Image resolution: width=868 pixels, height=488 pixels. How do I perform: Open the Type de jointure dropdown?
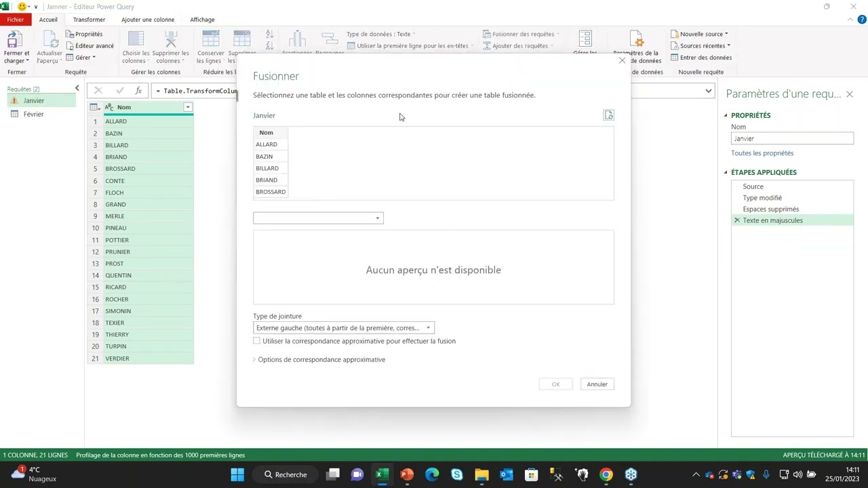tap(344, 328)
